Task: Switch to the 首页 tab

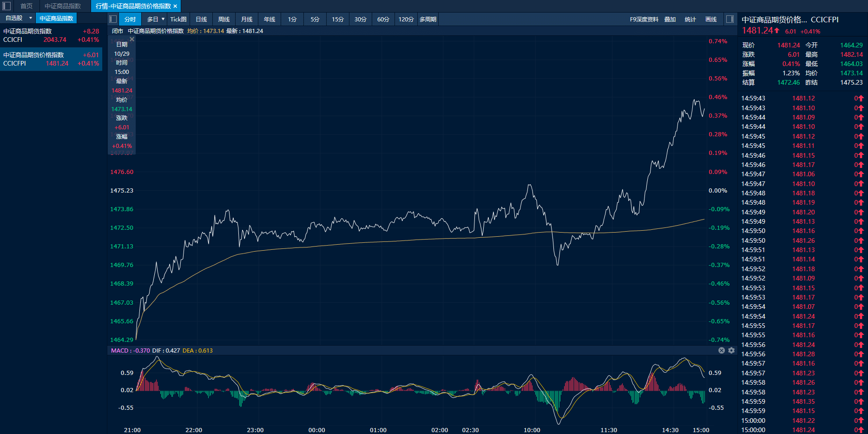Action: 26,6
